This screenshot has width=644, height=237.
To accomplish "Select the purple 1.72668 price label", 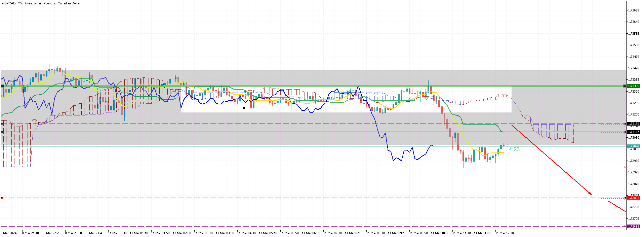I will (634, 227).
